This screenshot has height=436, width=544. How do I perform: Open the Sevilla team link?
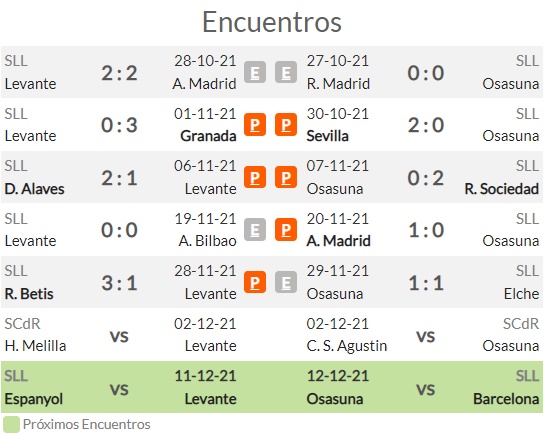click(327, 136)
